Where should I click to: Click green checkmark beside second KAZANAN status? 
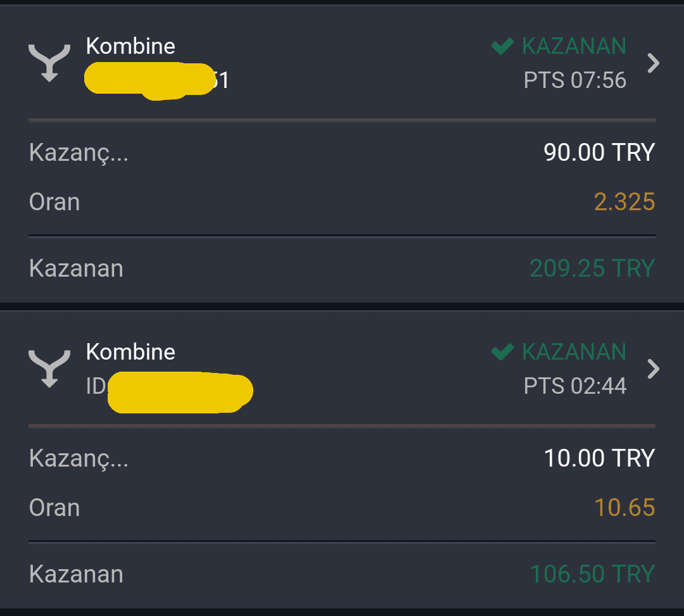coord(502,352)
